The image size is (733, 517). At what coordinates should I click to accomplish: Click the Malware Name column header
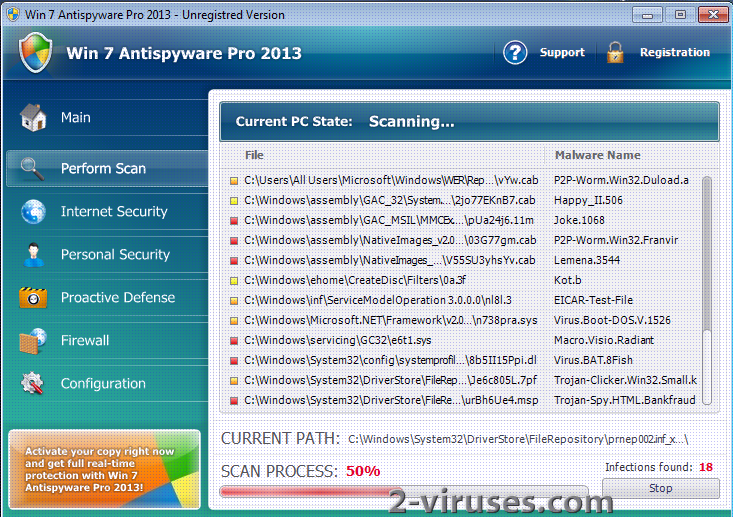click(x=597, y=155)
